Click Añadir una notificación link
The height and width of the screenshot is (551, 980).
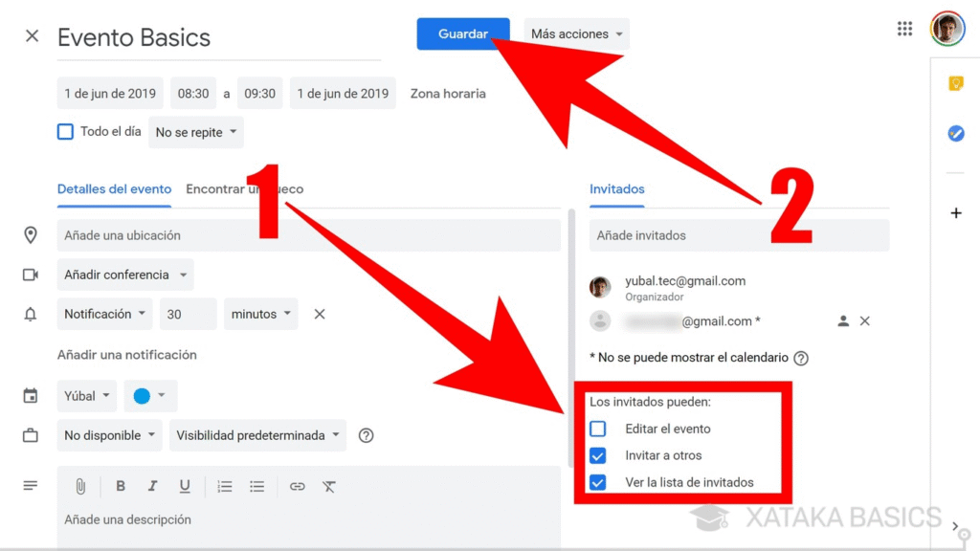(x=126, y=355)
